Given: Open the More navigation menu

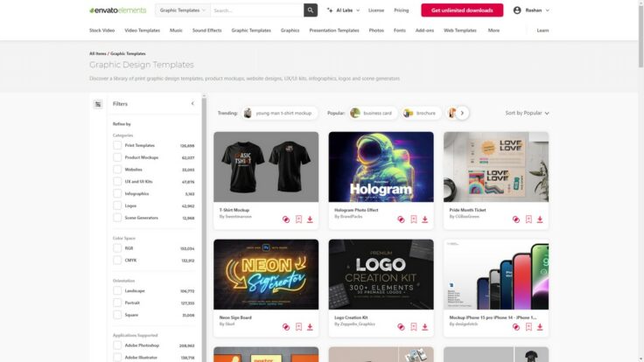Looking at the screenshot, I should tap(493, 31).
